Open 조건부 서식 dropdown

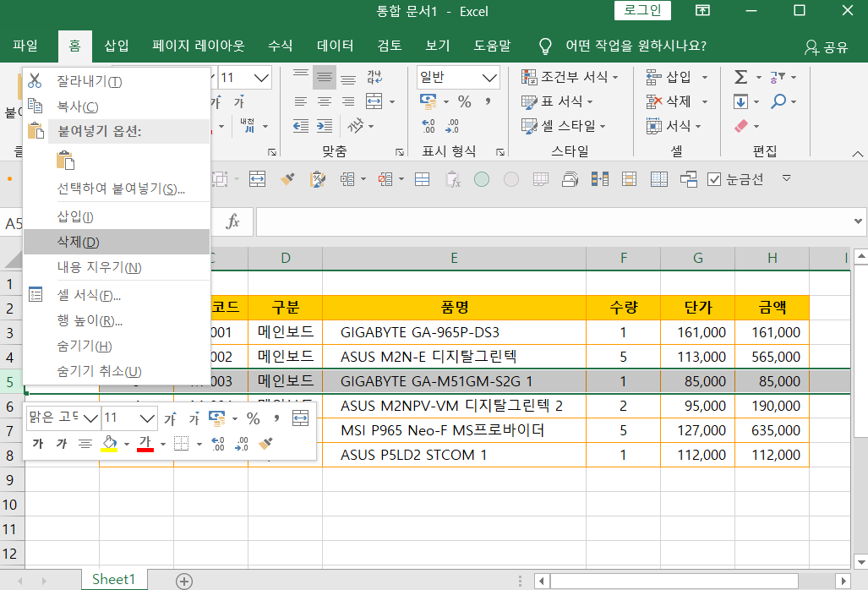(570, 77)
